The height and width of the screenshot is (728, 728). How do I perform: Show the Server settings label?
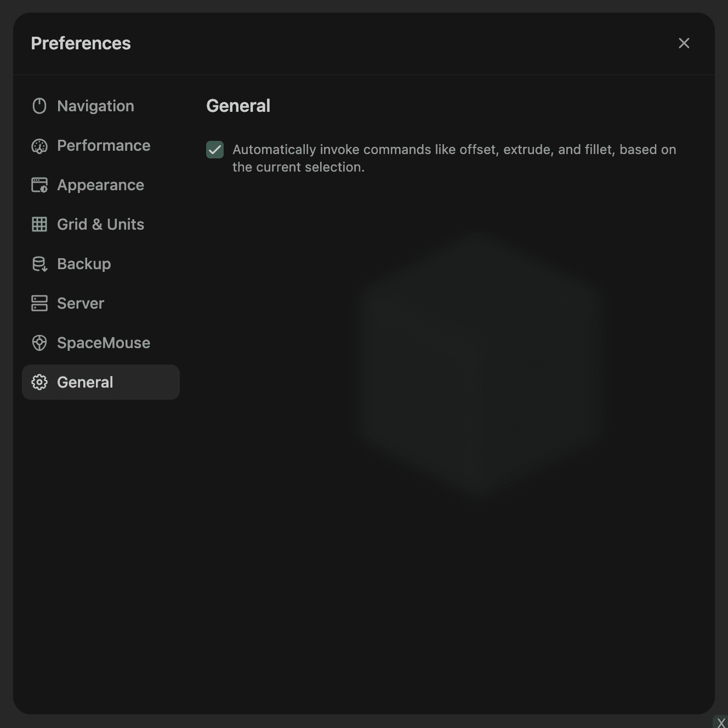[x=81, y=303]
